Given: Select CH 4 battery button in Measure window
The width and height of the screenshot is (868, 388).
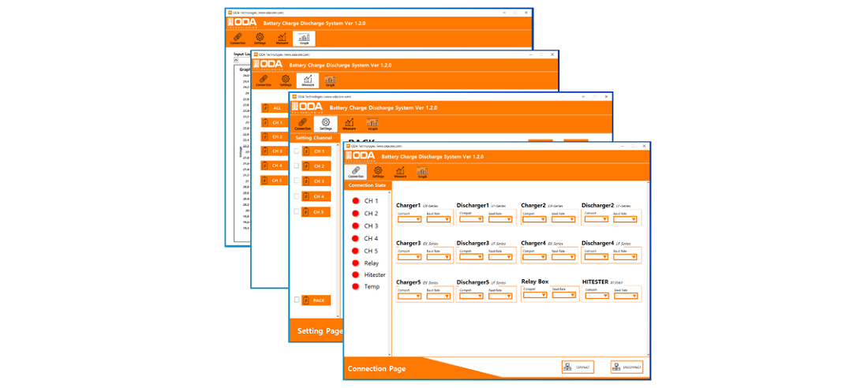Looking at the screenshot, I should [274, 166].
